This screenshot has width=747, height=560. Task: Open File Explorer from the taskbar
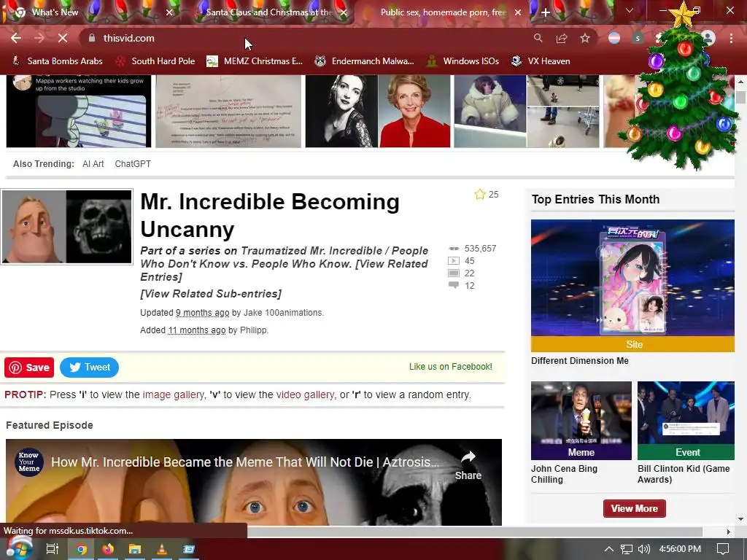[135, 549]
